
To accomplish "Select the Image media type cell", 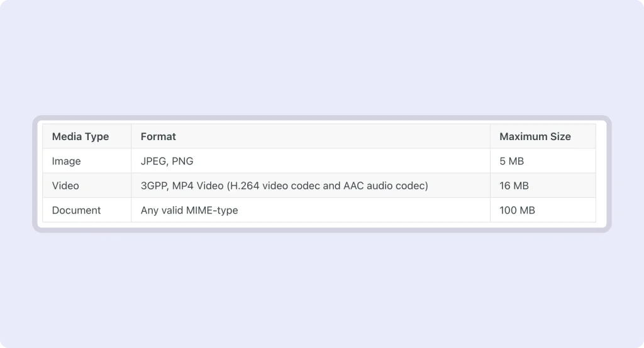I will (67, 161).
